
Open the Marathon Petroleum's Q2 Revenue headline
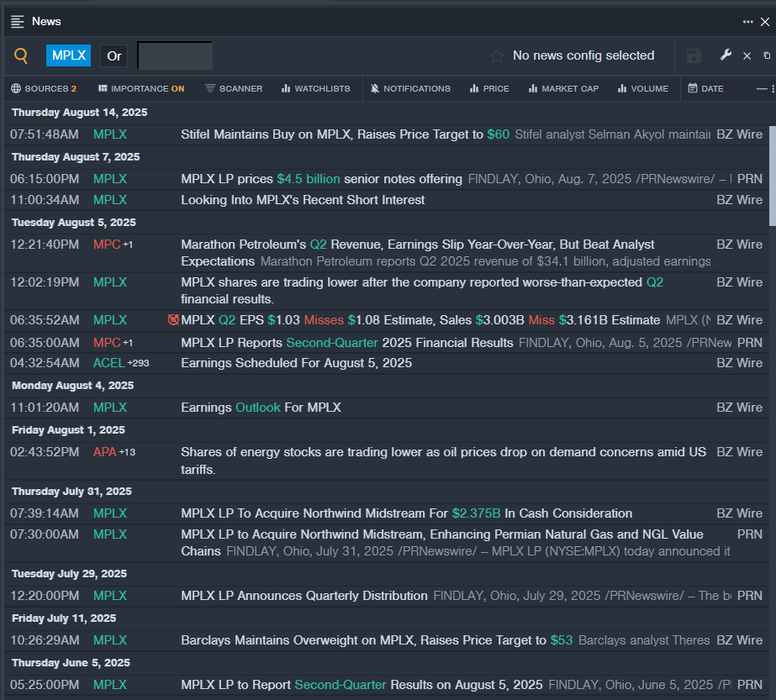(418, 253)
